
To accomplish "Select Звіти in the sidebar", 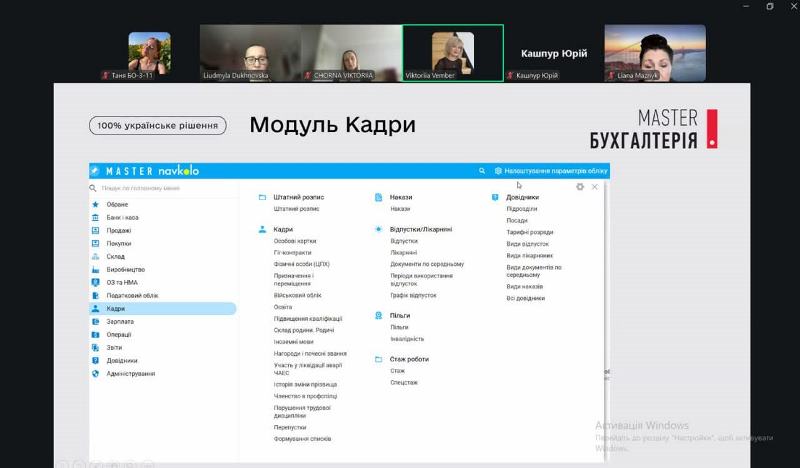I will tap(114, 348).
